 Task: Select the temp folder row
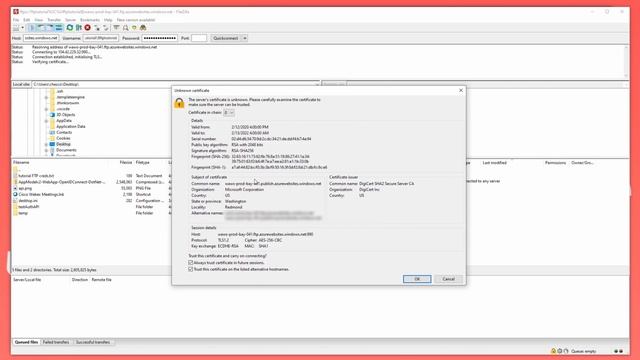coord(92,213)
